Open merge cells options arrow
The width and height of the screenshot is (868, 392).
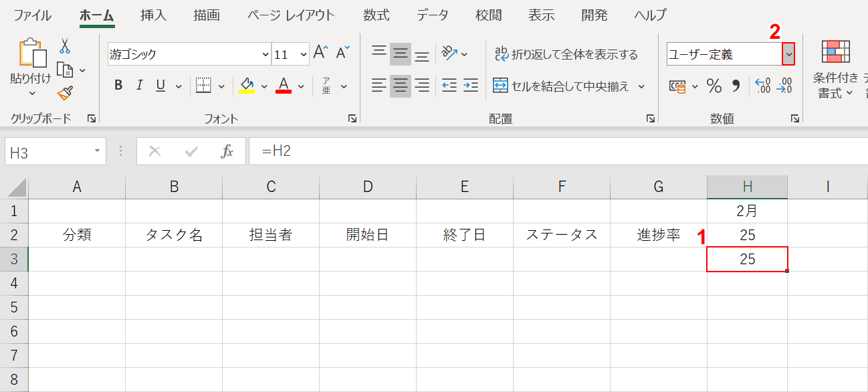[641, 86]
